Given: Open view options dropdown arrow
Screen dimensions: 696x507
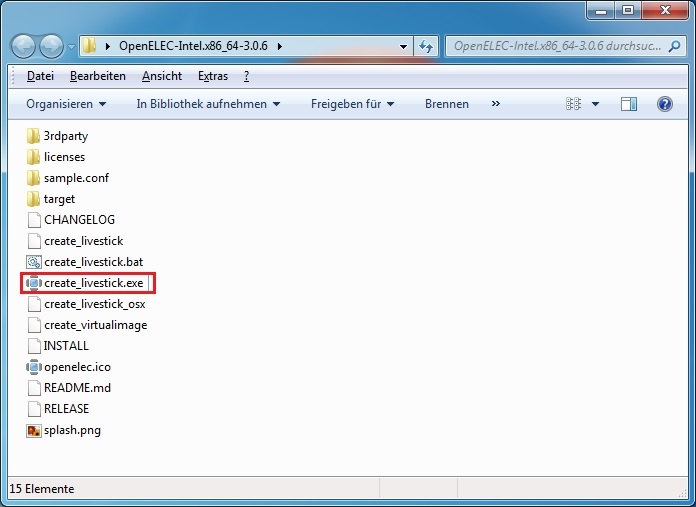Looking at the screenshot, I should tap(595, 104).
